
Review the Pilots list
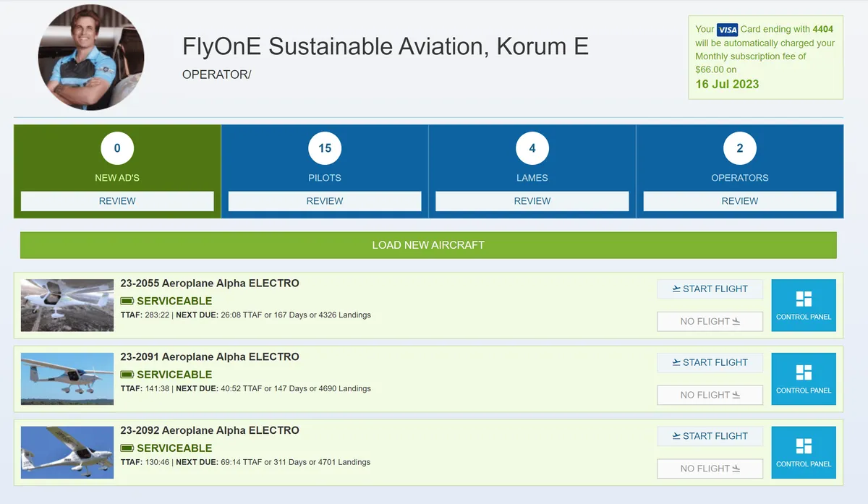pos(325,201)
